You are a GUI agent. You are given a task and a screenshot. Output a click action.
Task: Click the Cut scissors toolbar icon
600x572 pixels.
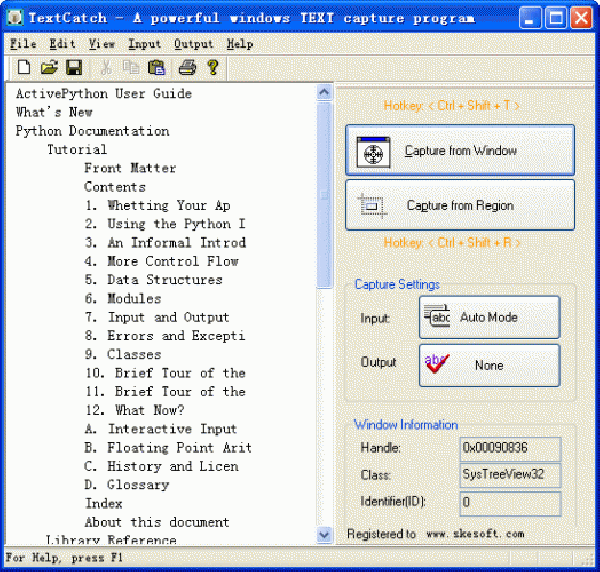106,67
